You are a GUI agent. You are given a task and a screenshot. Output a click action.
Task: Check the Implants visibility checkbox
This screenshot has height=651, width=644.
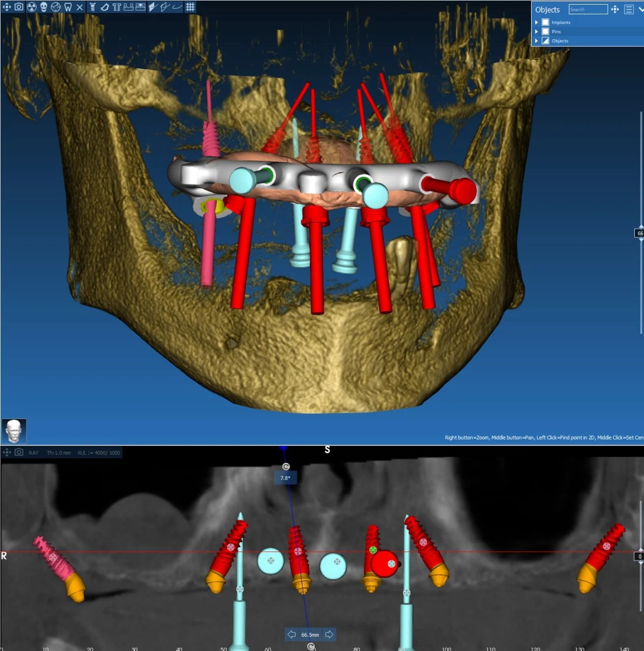(545, 22)
